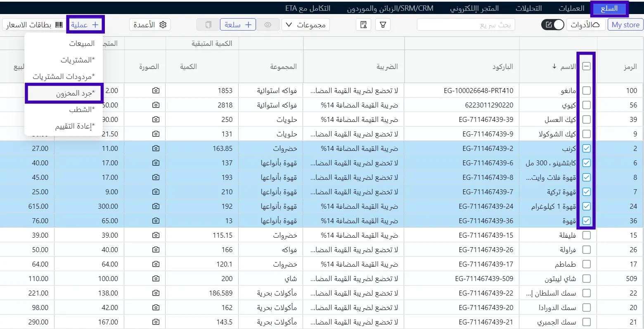Click the My store button
Screen dimensions: 644x329
[625, 25]
